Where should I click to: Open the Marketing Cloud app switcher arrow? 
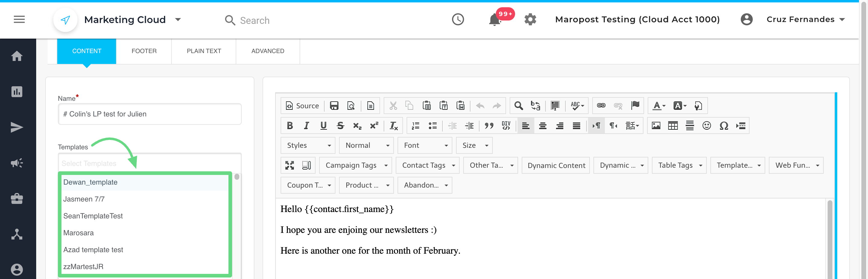[x=178, y=20]
